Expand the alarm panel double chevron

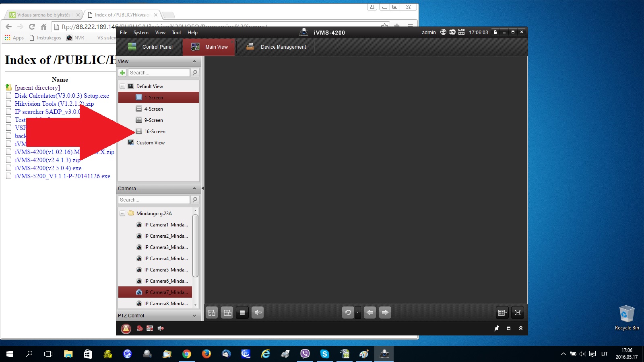click(521, 328)
